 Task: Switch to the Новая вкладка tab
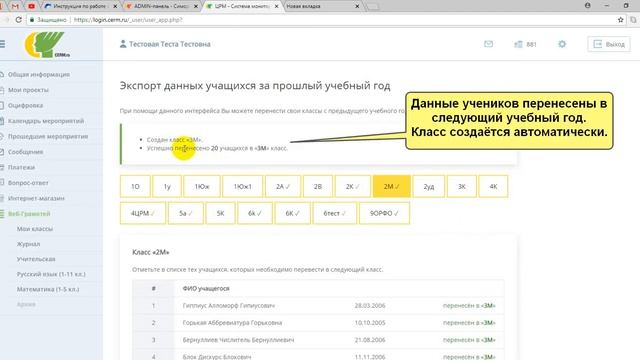(322, 6)
